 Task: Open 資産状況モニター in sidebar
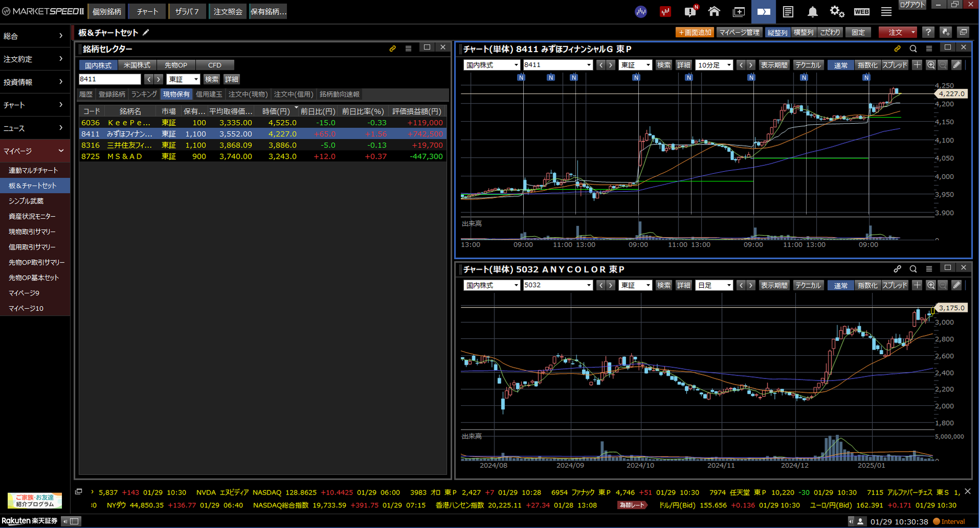[x=32, y=217]
